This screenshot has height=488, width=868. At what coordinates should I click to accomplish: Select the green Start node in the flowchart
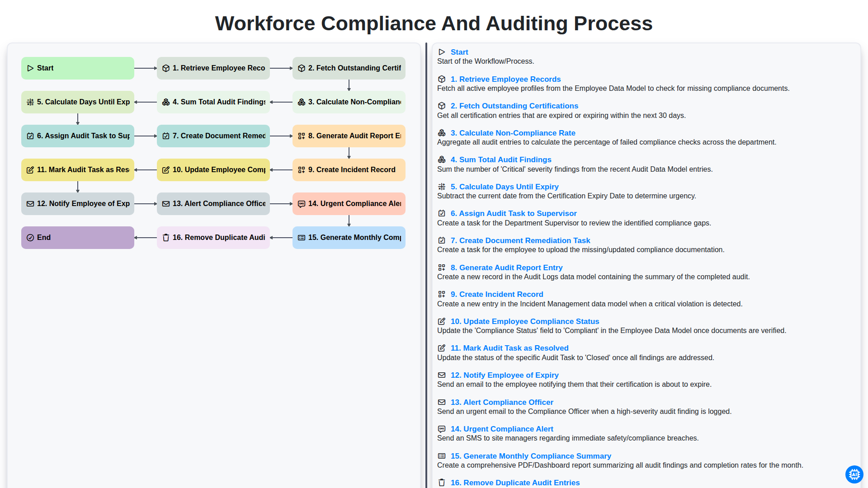tap(78, 68)
